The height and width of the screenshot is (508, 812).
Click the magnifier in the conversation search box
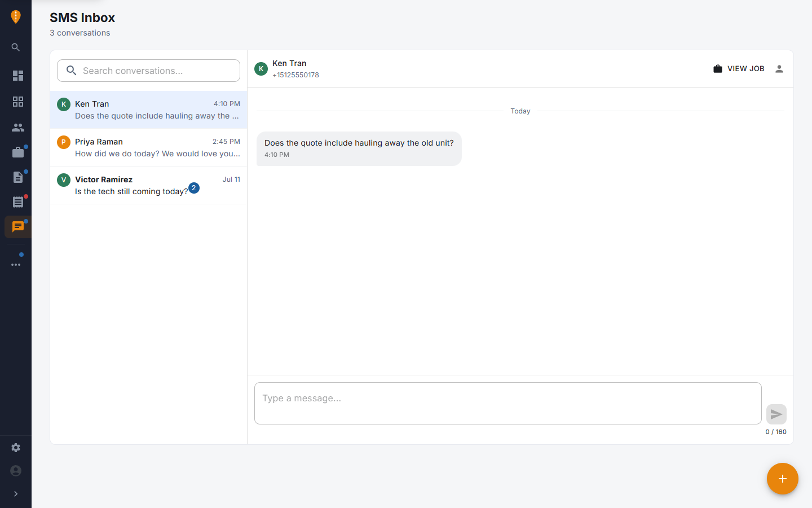click(71, 71)
